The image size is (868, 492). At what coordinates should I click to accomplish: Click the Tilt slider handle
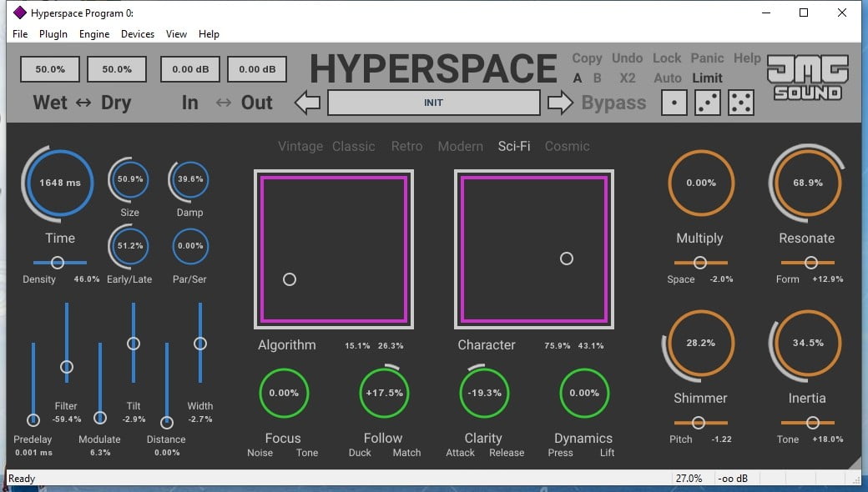point(134,344)
